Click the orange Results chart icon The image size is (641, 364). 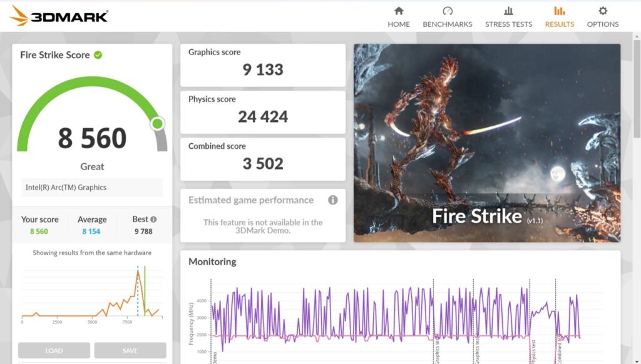(559, 11)
